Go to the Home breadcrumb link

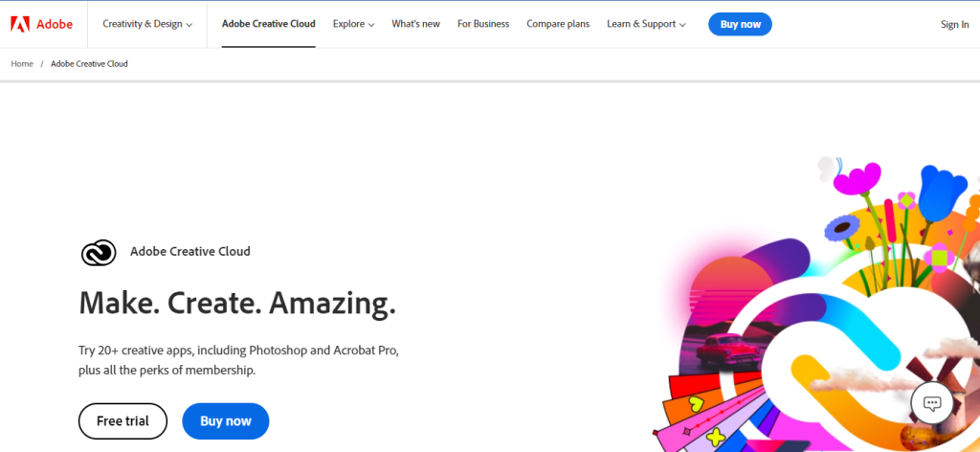22,64
